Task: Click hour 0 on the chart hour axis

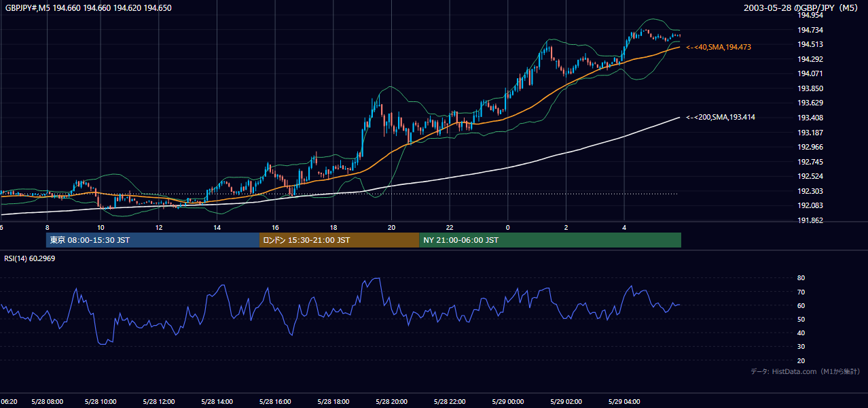Action: (x=507, y=227)
